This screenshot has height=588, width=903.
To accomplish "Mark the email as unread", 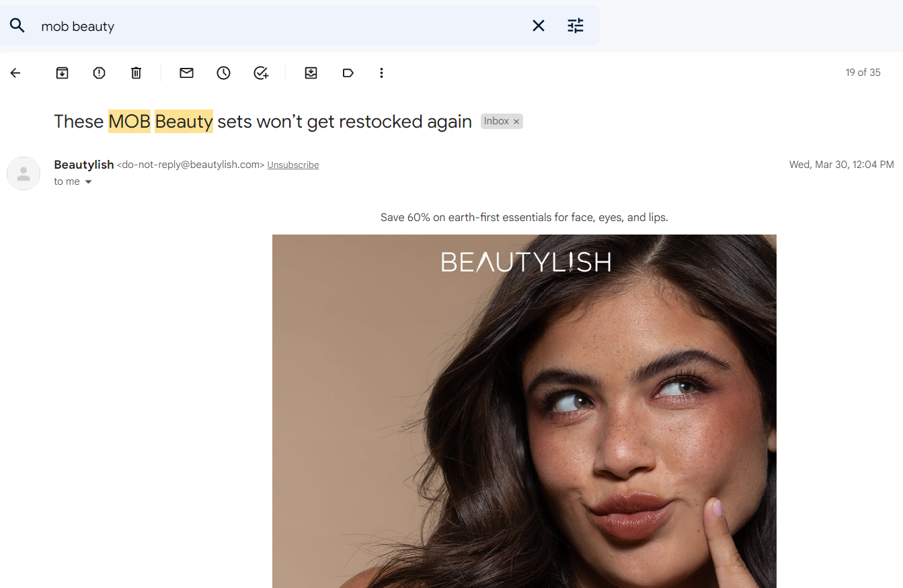I will (x=186, y=73).
